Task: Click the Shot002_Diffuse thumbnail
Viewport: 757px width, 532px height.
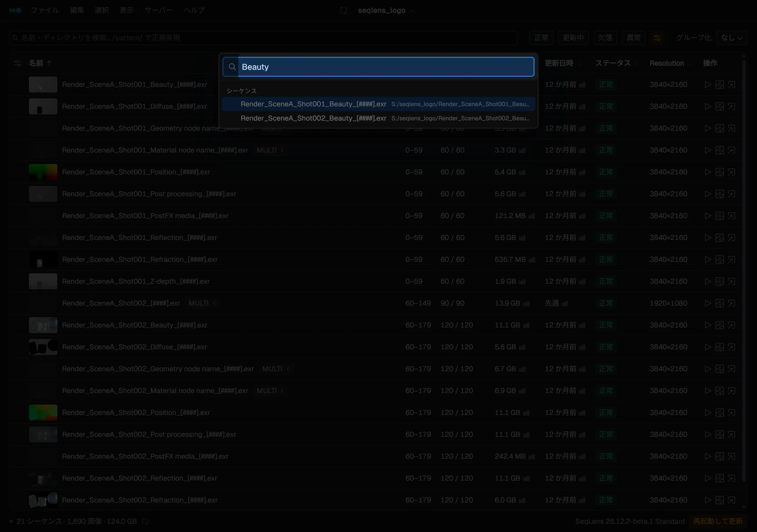Action: [43, 347]
